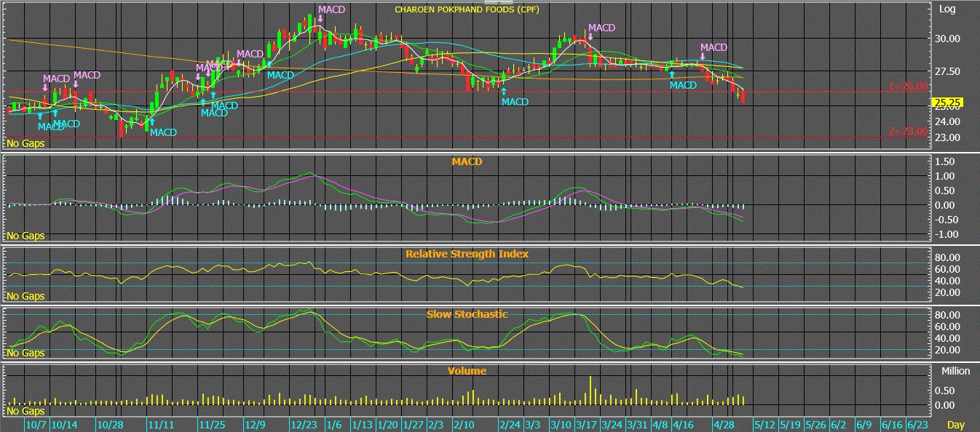
Task: Click the cyan MACD buy signal near 4/16
Action: [x=683, y=85]
